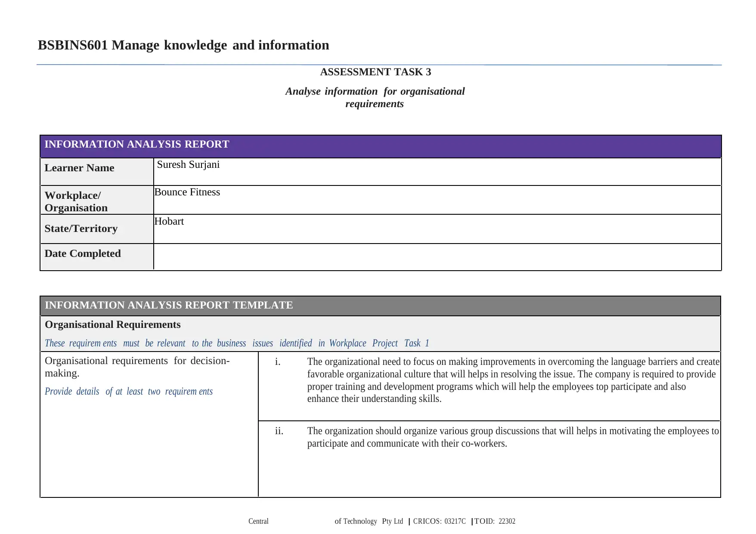Click the blue hint 'Provide details of at least two requirements'
Screen dimensions: 756x534
(129, 392)
